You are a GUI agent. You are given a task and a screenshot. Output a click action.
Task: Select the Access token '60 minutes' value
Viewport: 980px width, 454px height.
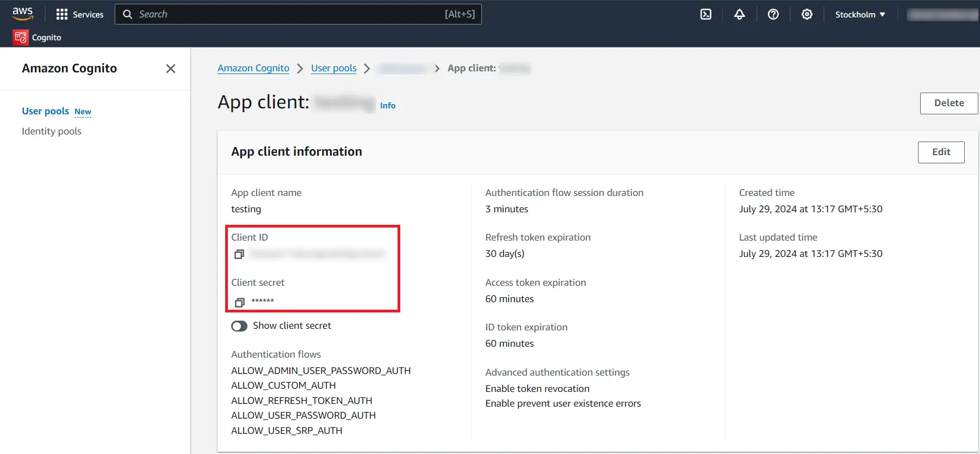coord(510,299)
